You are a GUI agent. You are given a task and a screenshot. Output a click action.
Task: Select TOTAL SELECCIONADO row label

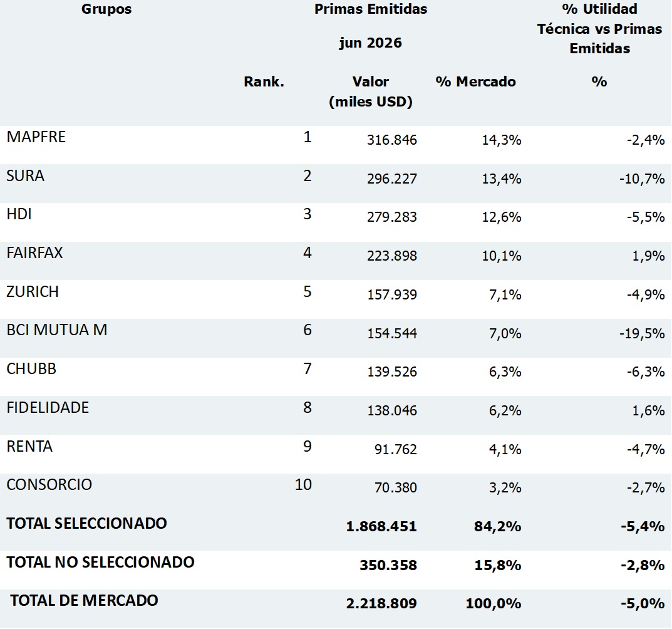coord(86,524)
